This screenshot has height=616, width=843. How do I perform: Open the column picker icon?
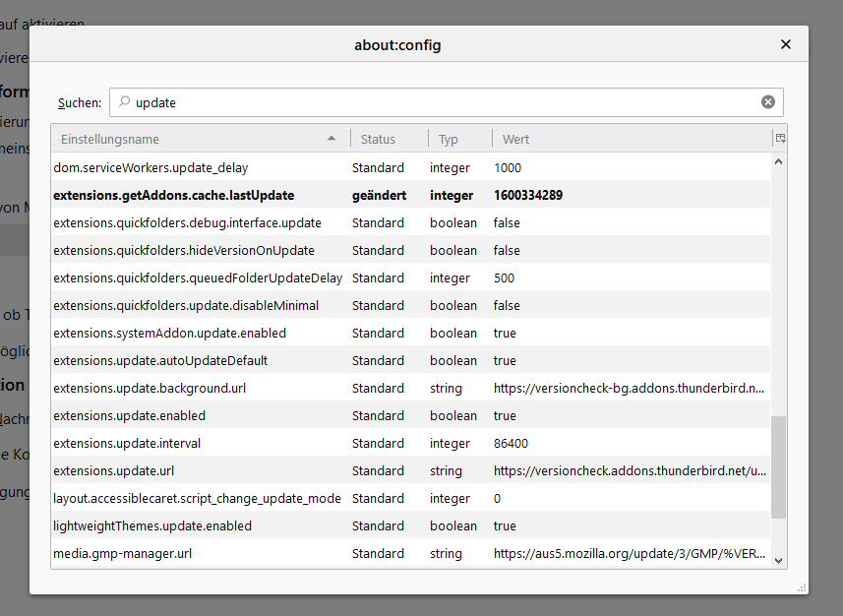coord(780,139)
